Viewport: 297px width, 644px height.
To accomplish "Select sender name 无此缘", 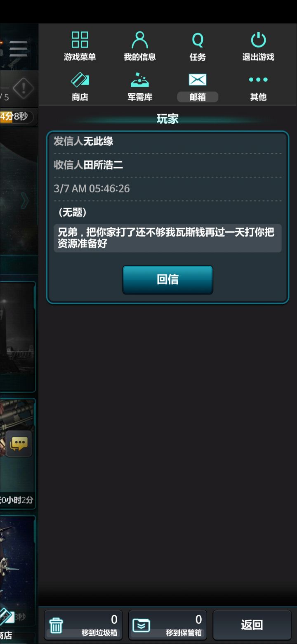I will click(x=98, y=142).
